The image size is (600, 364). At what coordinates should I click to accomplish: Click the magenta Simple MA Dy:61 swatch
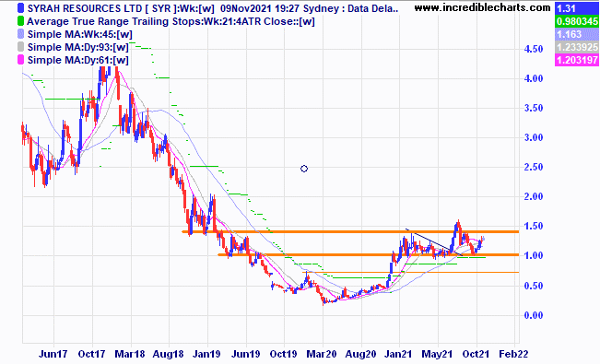20,60
